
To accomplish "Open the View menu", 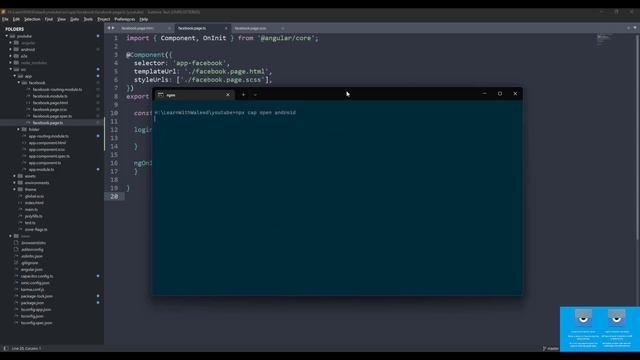I will 61,19.
